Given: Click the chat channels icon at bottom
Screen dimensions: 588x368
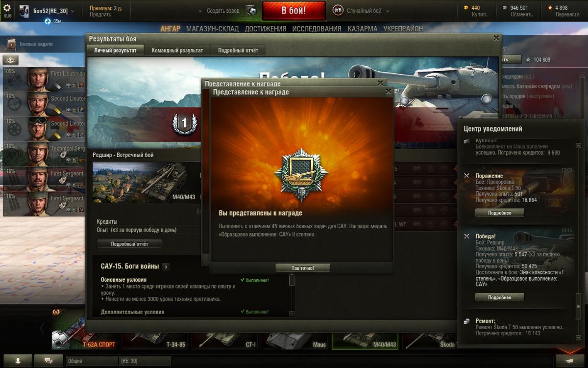Looking at the screenshot, I should 49,361.
